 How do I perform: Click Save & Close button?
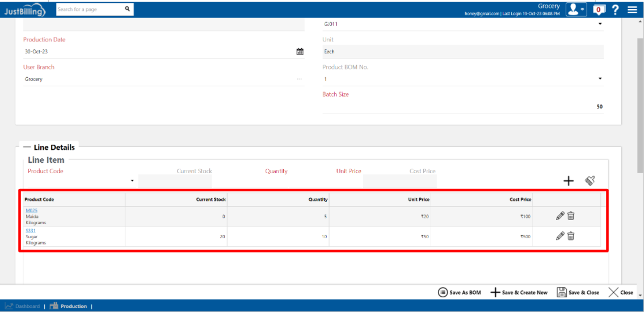point(578,292)
